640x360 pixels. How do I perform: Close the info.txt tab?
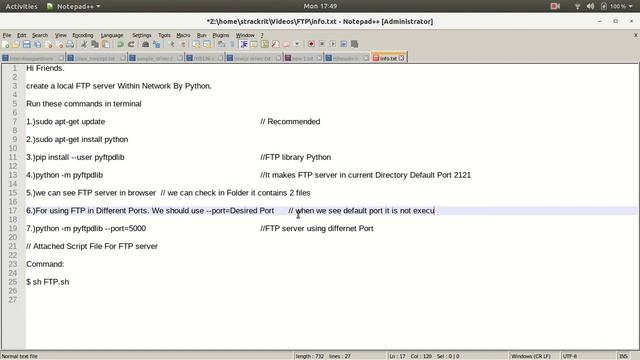coord(402,58)
